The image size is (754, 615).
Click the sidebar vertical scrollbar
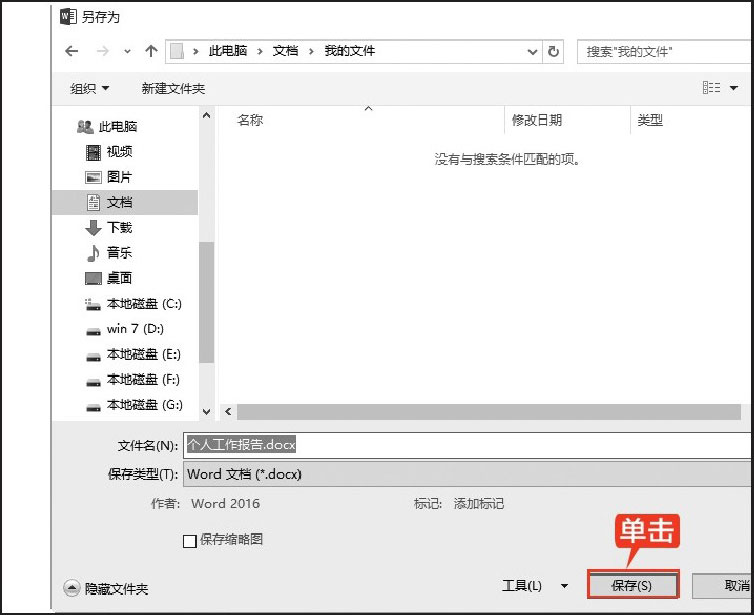click(x=207, y=300)
